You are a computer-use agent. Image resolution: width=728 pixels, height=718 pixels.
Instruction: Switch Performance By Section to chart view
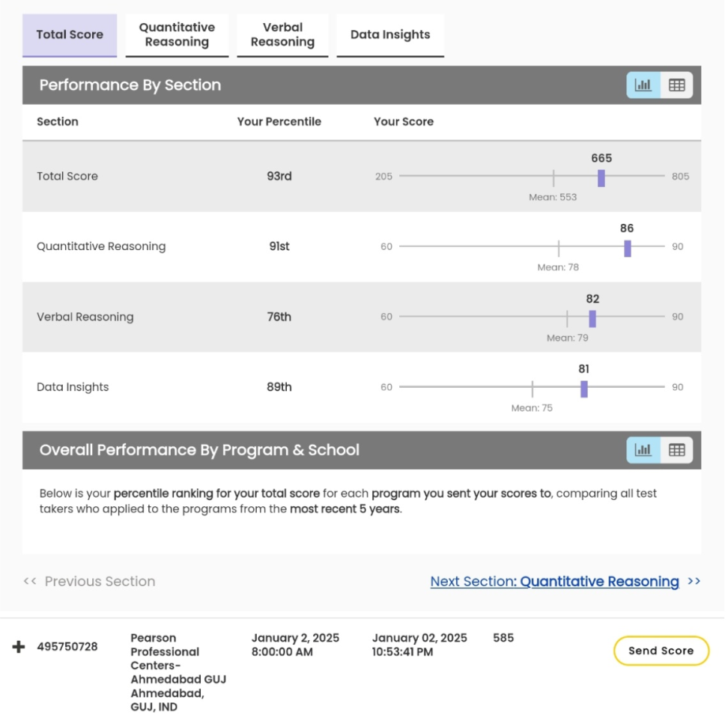(643, 85)
